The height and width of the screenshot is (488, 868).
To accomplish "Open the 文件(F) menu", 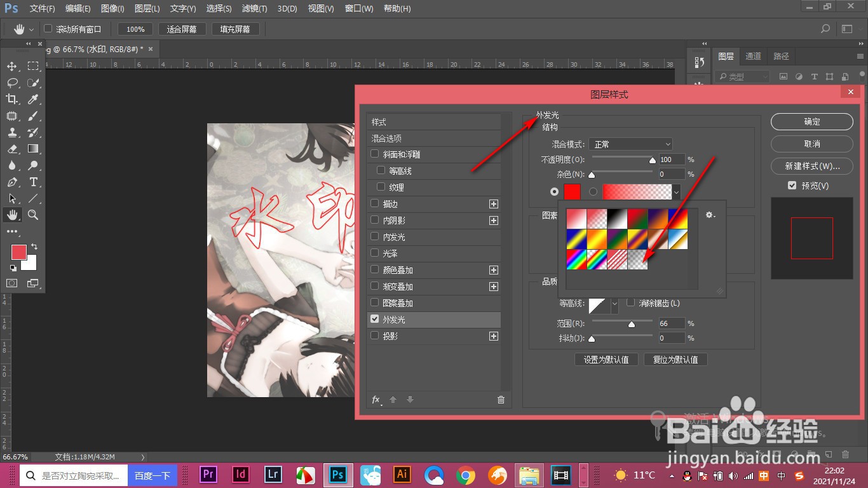I will click(x=43, y=9).
